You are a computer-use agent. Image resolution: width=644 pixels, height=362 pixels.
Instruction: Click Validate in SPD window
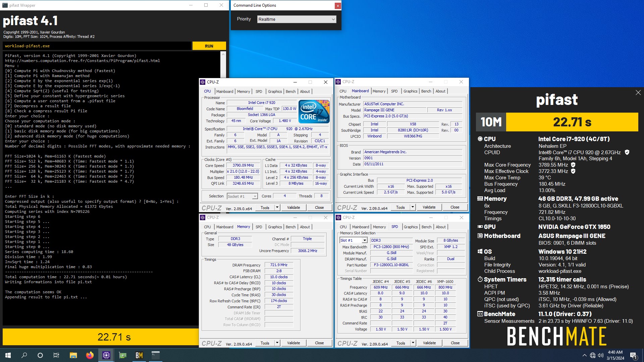(429, 343)
